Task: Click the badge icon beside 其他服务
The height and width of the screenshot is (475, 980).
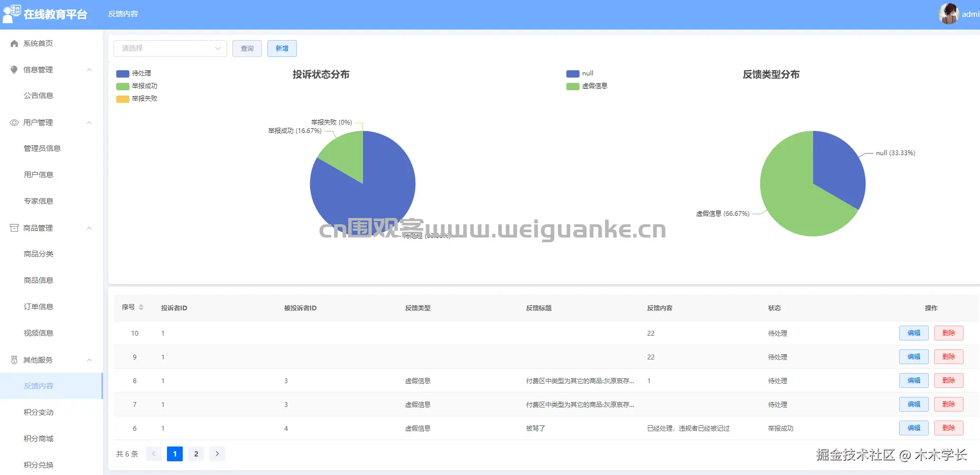Action: [14, 360]
